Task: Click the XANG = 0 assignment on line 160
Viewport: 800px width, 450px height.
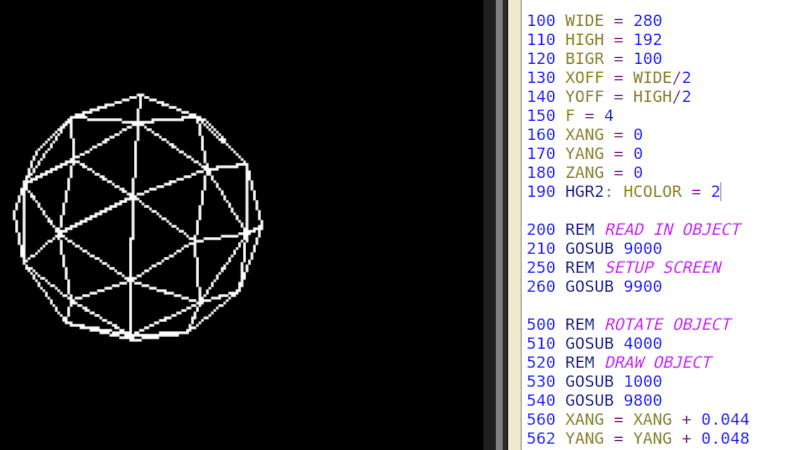Action: point(603,134)
